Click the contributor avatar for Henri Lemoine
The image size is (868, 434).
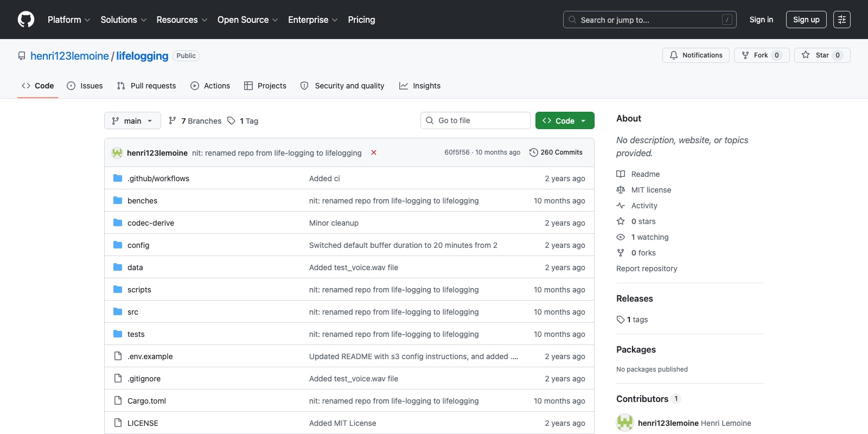coord(625,423)
